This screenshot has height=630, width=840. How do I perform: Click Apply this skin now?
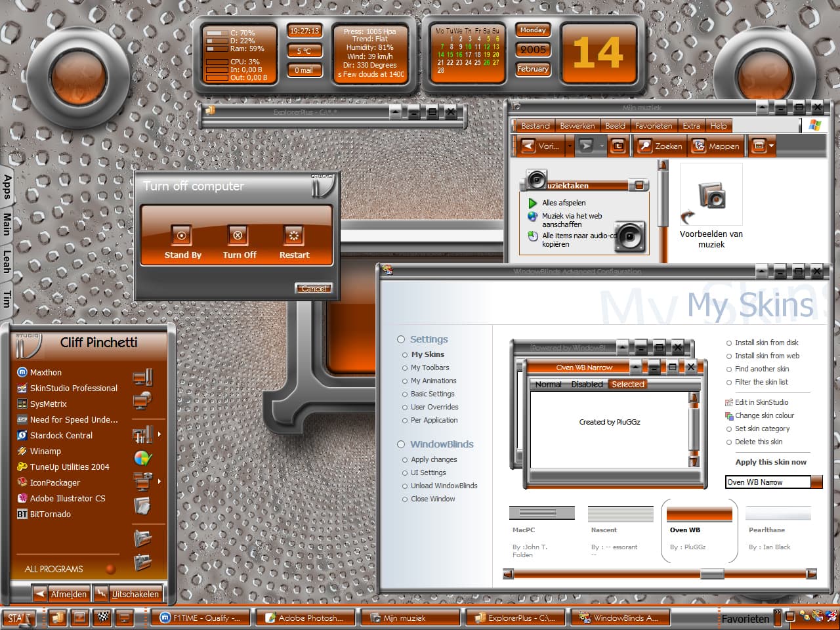(770, 462)
